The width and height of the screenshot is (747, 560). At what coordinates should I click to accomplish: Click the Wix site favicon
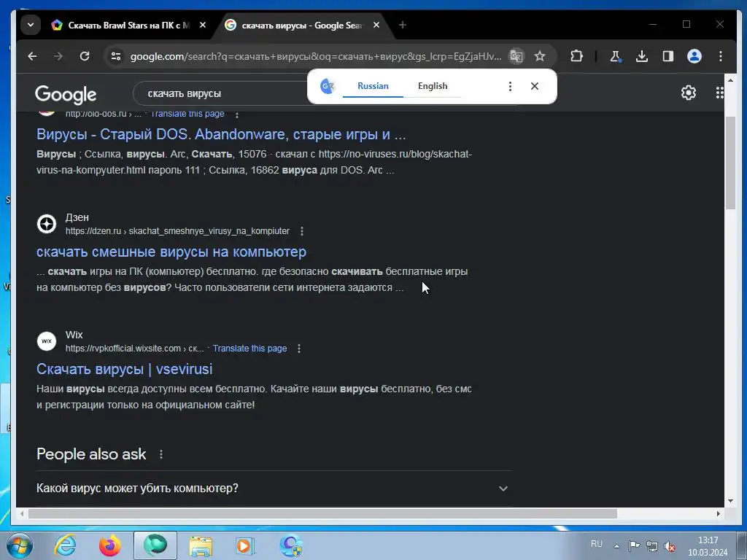47,341
